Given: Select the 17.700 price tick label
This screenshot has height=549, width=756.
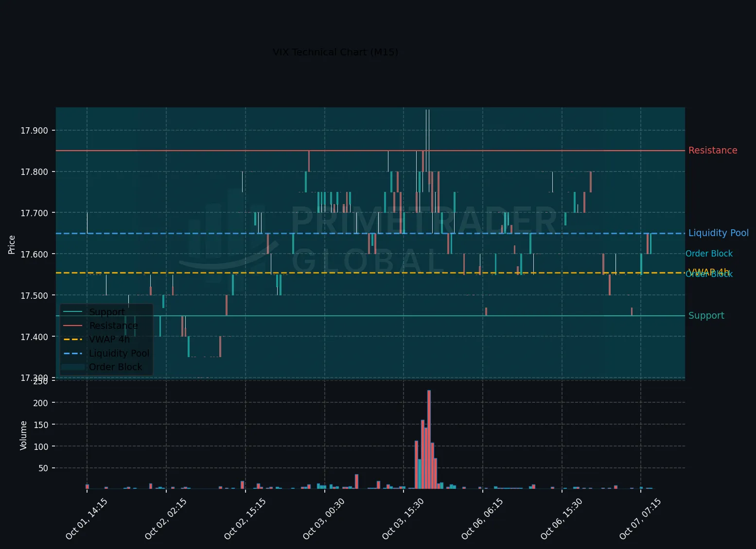Looking at the screenshot, I should click(x=34, y=213).
